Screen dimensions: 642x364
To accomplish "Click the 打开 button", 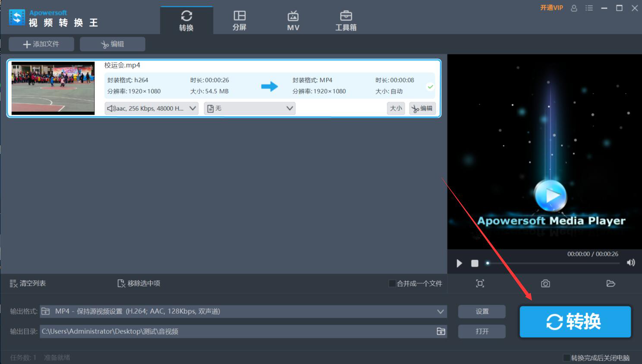I will (482, 331).
